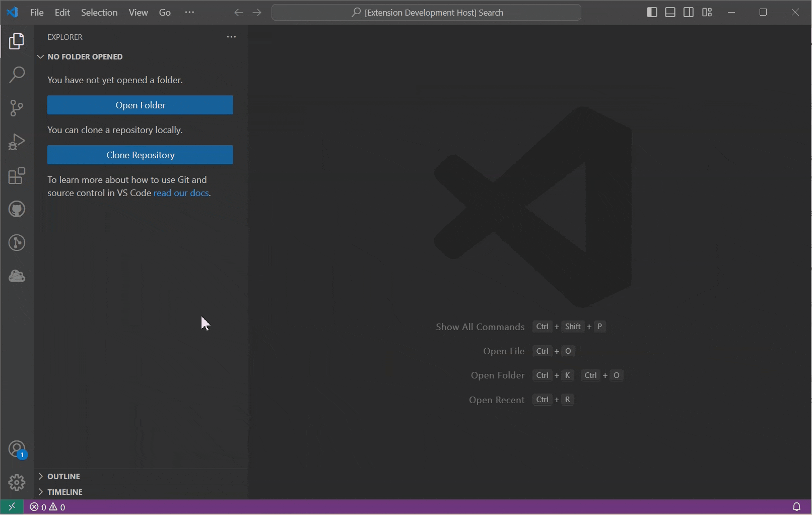Open the Selection menu
This screenshot has height=515, width=812.
(x=99, y=12)
